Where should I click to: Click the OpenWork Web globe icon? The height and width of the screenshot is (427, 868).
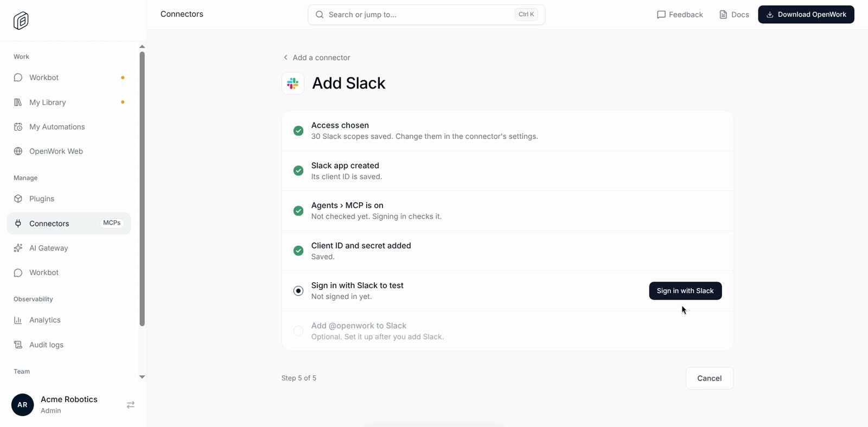click(x=18, y=151)
